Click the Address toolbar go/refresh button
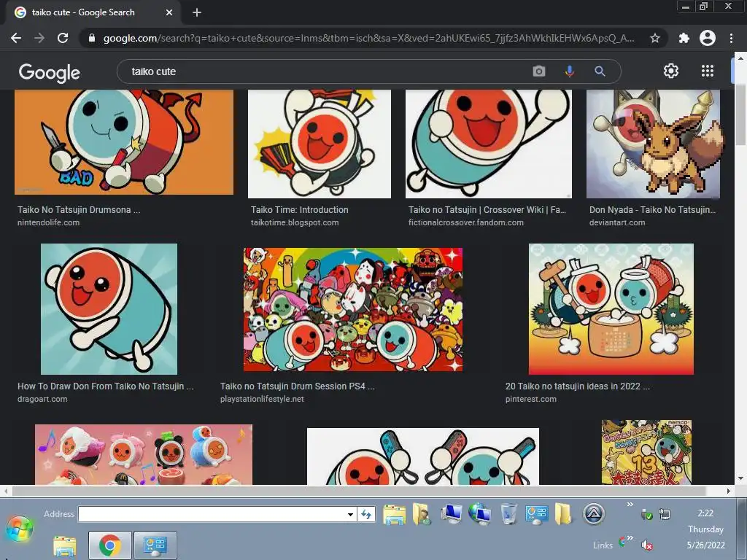Screen dimensions: 747x560 pyautogui.click(x=366, y=514)
